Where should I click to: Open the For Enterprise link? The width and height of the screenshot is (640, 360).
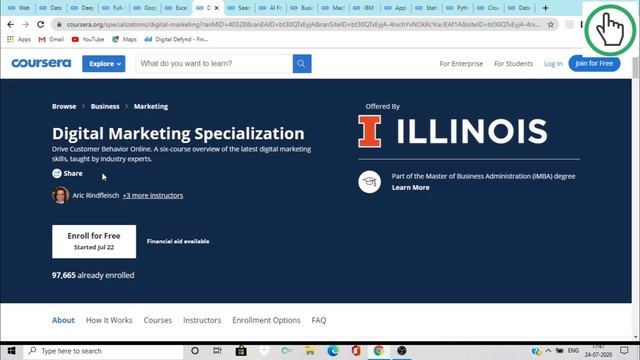(x=461, y=64)
